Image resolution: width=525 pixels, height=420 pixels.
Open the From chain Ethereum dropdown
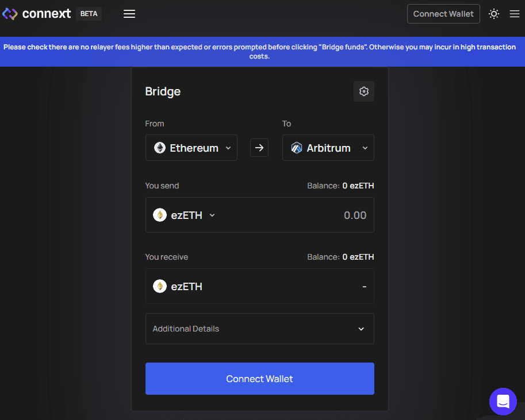click(191, 148)
